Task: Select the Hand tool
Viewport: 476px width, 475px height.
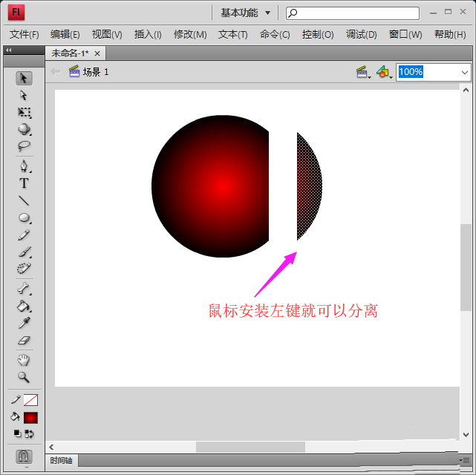Action: 24,360
